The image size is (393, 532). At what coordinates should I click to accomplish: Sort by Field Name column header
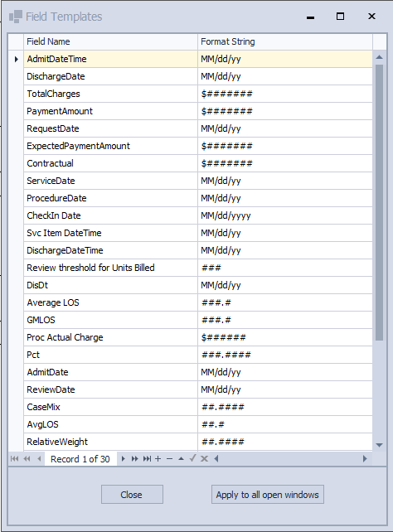click(x=110, y=41)
